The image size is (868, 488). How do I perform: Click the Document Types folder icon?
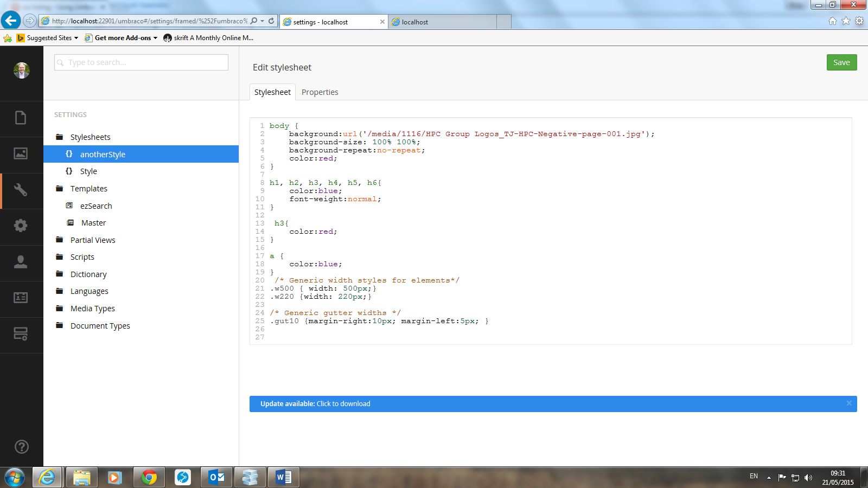tap(60, 325)
